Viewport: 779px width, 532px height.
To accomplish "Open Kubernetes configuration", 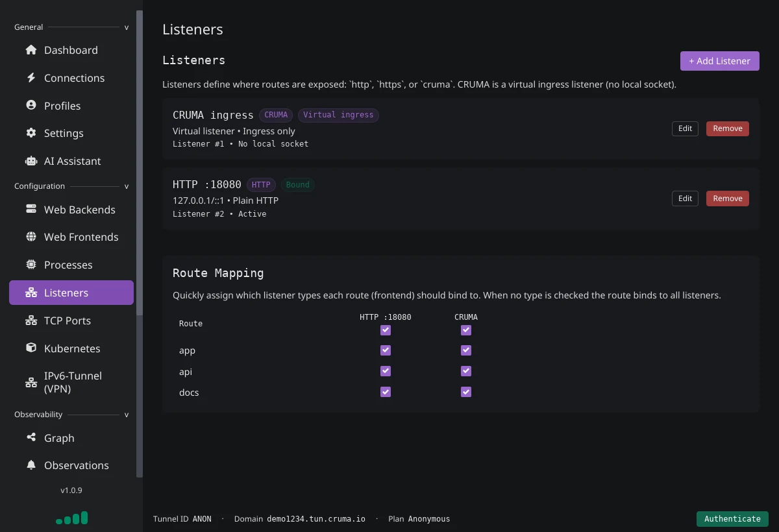I will (71, 348).
